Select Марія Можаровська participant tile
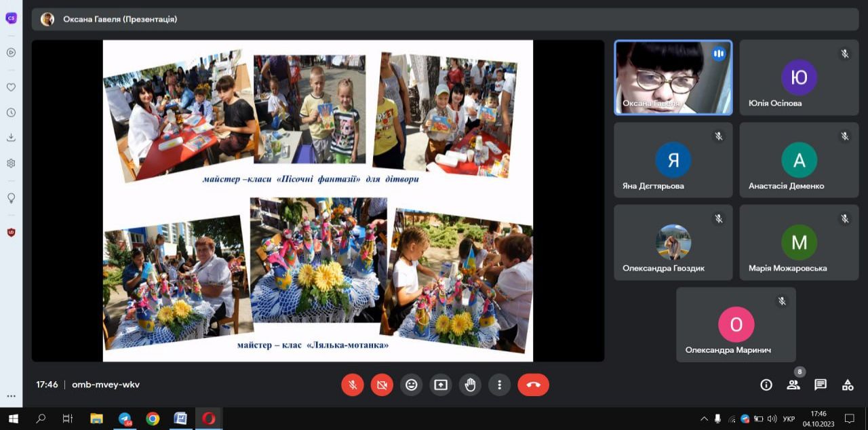Viewport: 868px width, 430px height. pos(799,242)
